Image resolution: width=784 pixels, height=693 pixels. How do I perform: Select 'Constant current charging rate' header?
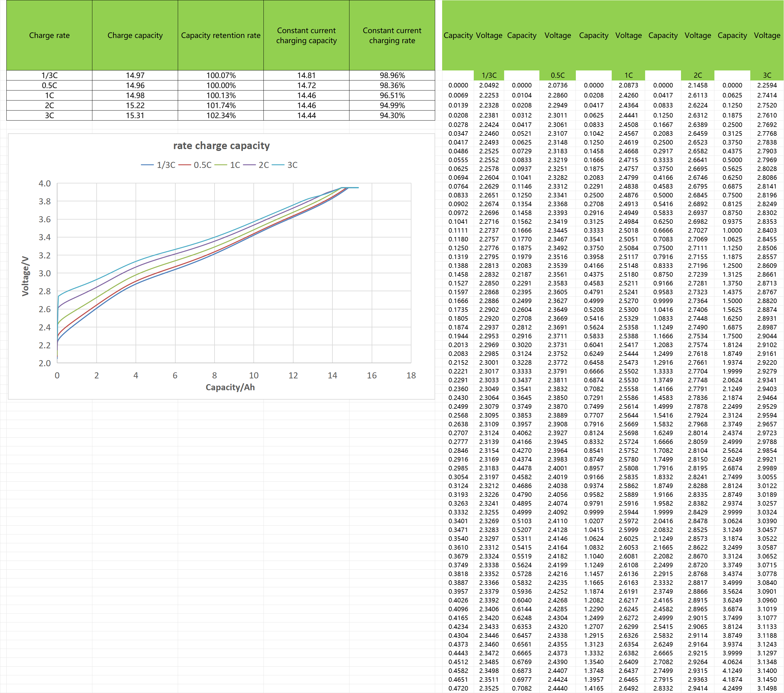point(392,35)
